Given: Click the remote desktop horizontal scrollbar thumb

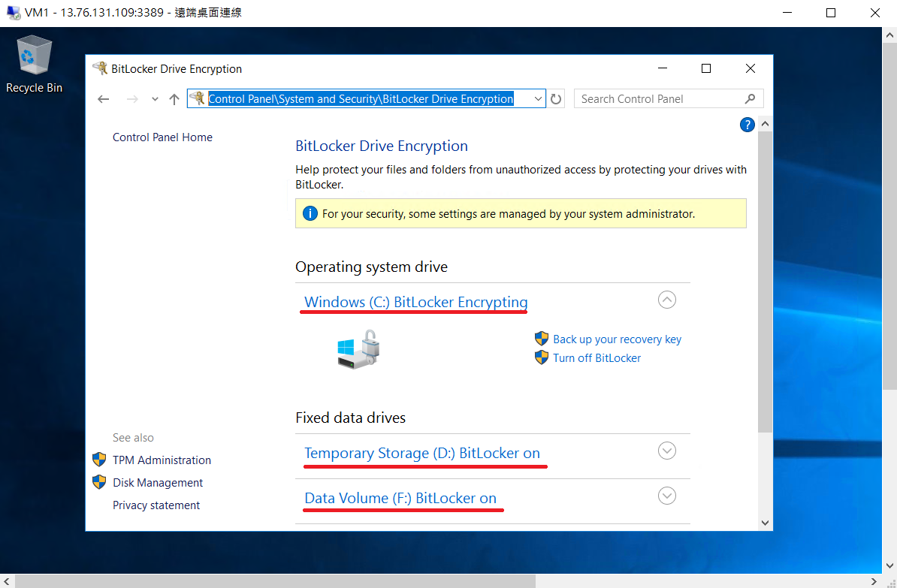Looking at the screenshot, I should (x=276, y=581).
